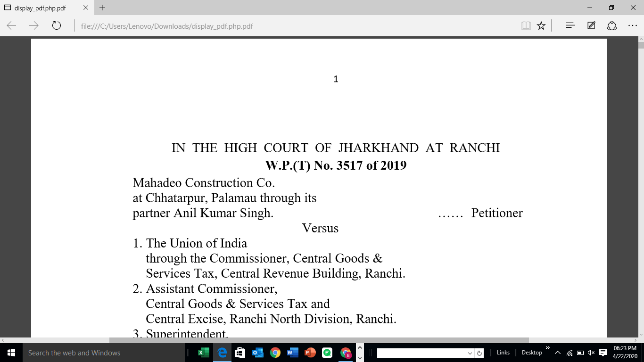Open the Hub menu icon
Image resolution: width=644 pixels, height=362 pixels.
(570, 25)
